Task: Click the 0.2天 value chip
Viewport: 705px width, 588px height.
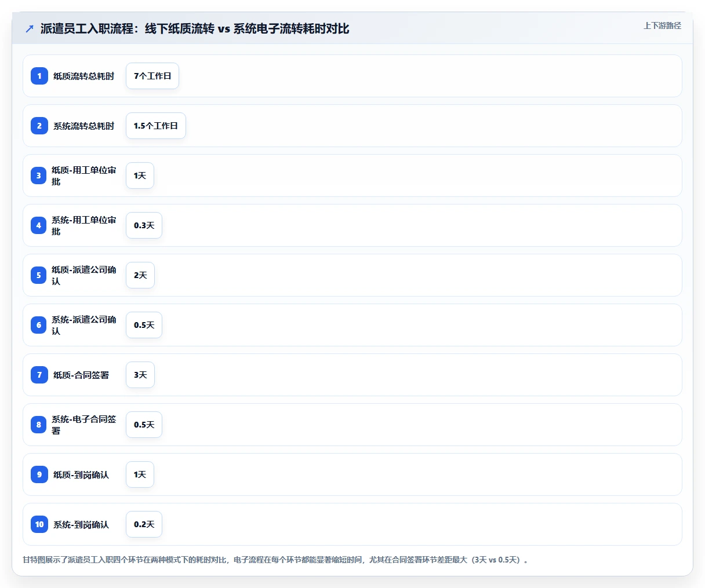Action: (x=144, y=524)
